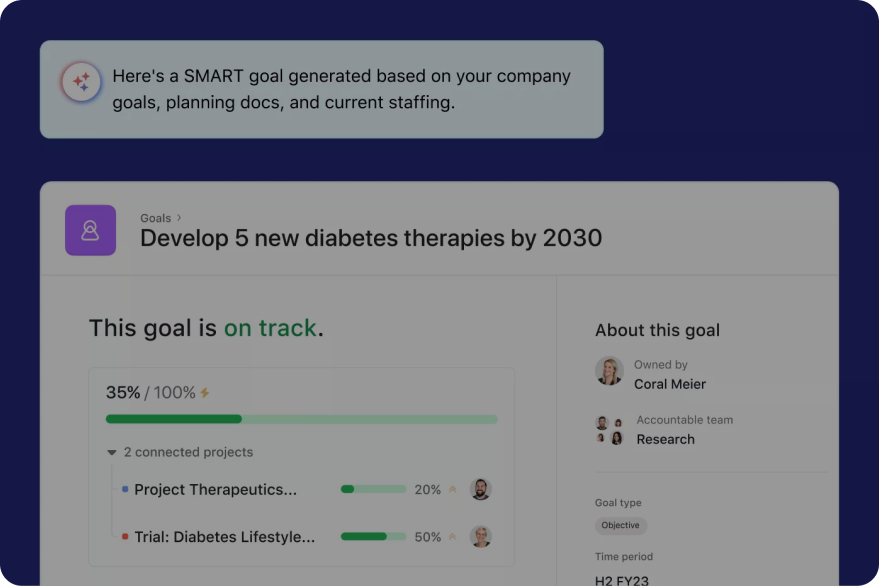The width and height of the screenshot is (879, 586).
Task: Click avatar beside Diabetes Lifestyle trial row
Action: (481, 537)
